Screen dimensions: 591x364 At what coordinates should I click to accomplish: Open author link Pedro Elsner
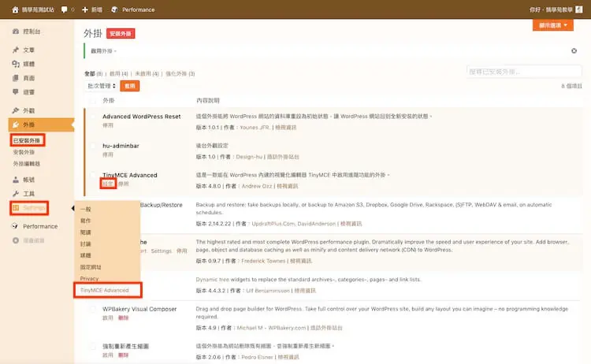coord(257,357)
